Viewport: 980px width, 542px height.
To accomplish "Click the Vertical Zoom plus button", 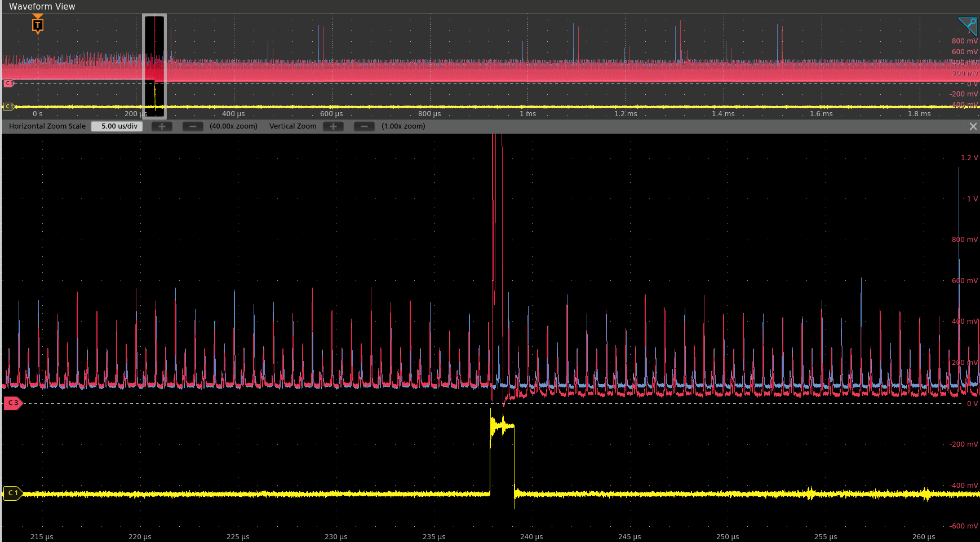I will click(333, 126).
